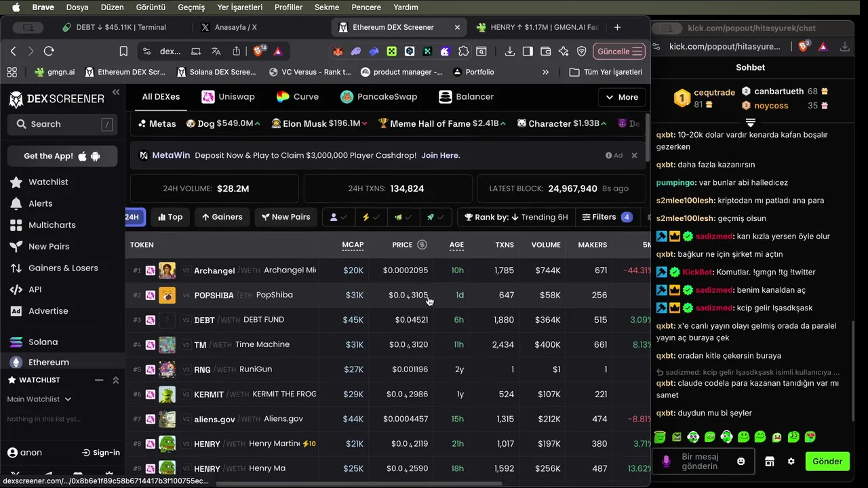
Task: Toggle the profile filter checkmark
Action: (x=338, y=217)
